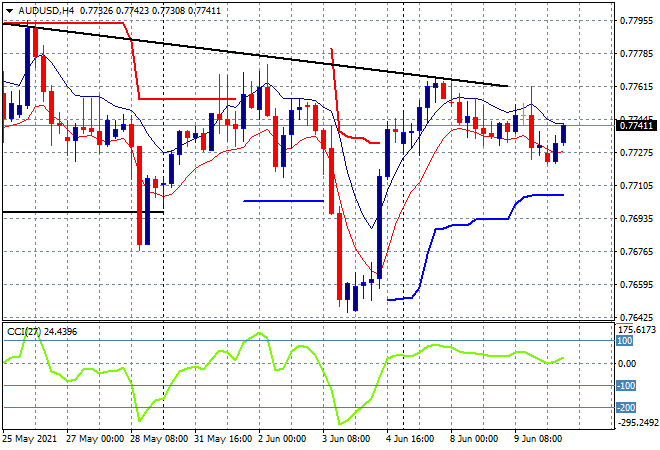
Task: Click the 0.77105 price axis label
Action: pyautogui.click(x=636, y=186)
